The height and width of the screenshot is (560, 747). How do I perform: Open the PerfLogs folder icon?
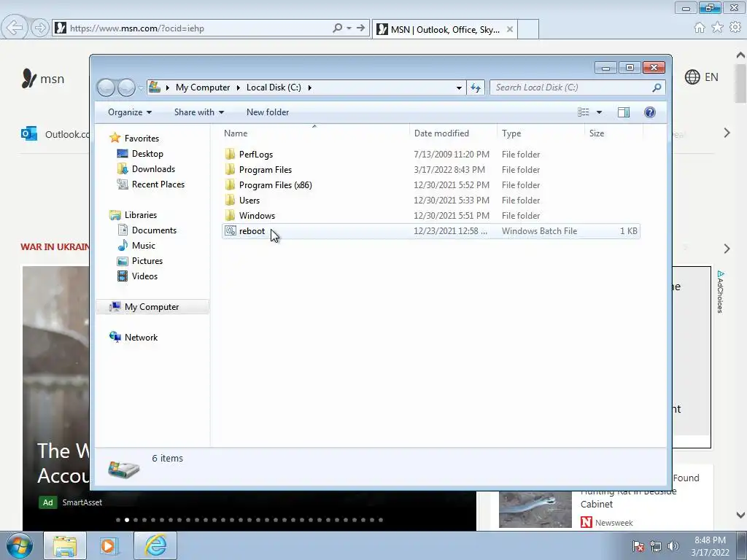point(230,155)
